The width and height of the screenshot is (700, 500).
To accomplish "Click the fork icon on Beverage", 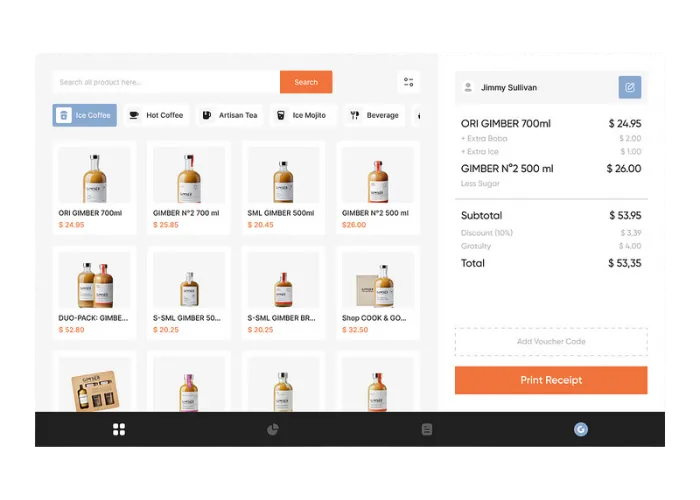I will 354,115.
